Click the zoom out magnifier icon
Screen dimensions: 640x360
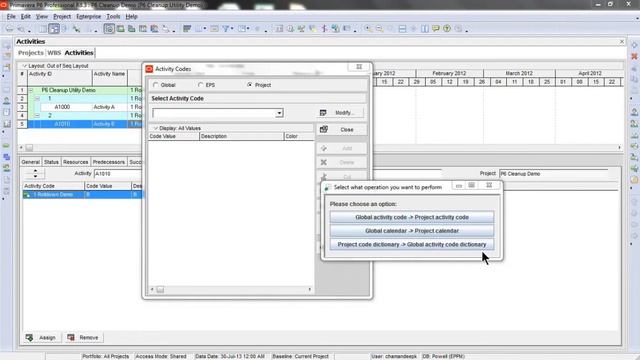click(x=380, y=29)
